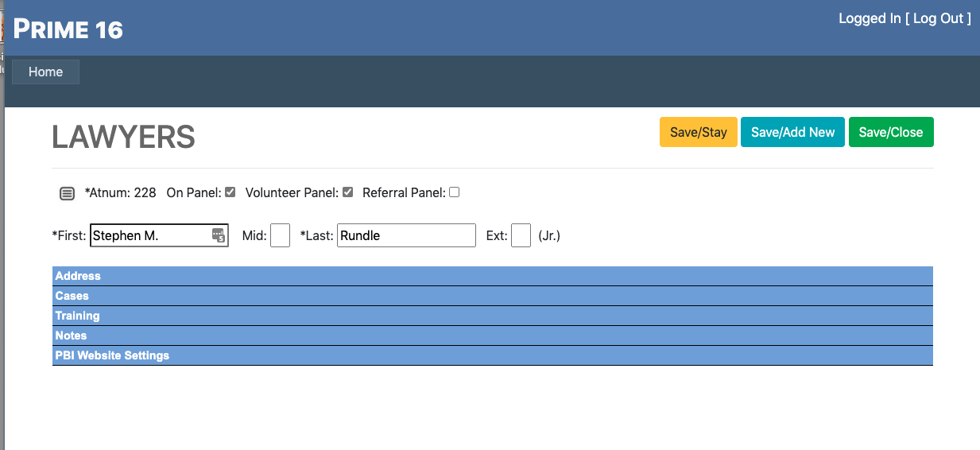Click into the First name input field
The width and height of the screenshot is (980, 450).
149,235
